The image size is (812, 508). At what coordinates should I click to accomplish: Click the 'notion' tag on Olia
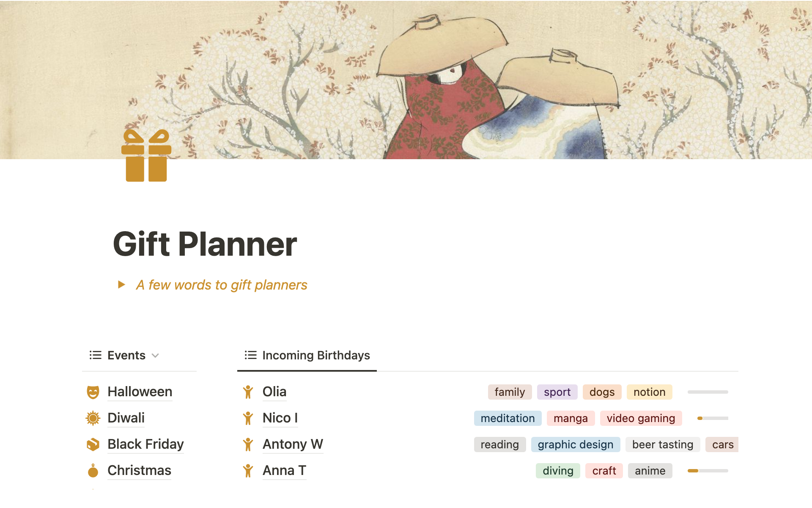coord(649,392)
